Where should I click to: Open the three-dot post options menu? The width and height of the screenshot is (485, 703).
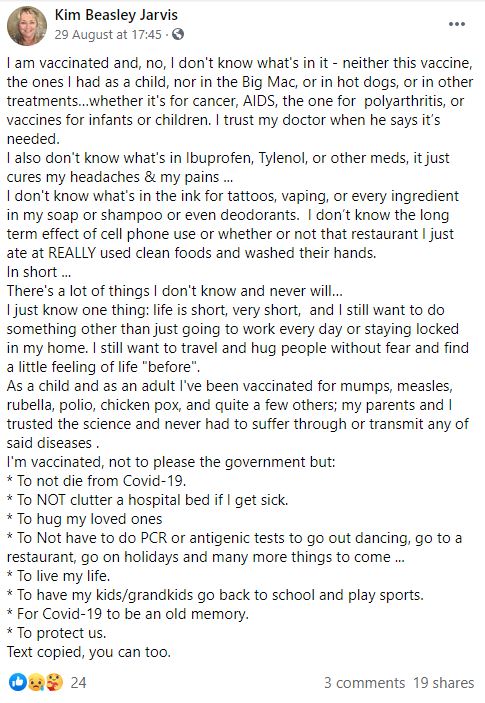[457, 24]
